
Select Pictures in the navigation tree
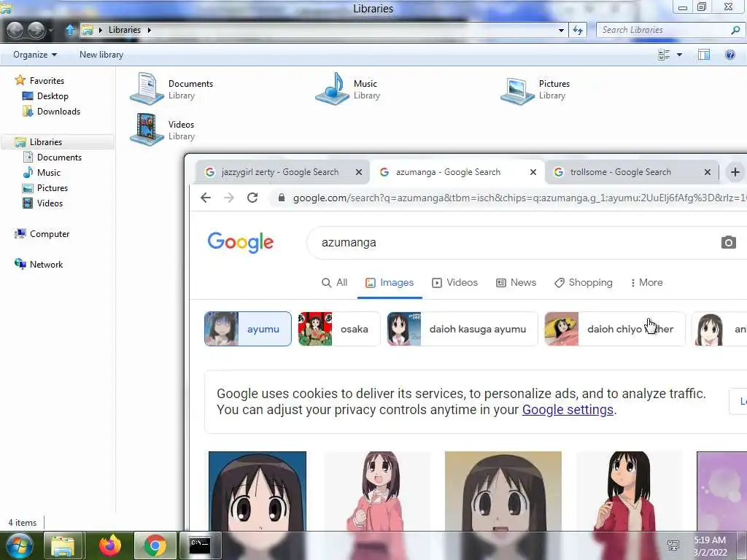click(52, 187)
